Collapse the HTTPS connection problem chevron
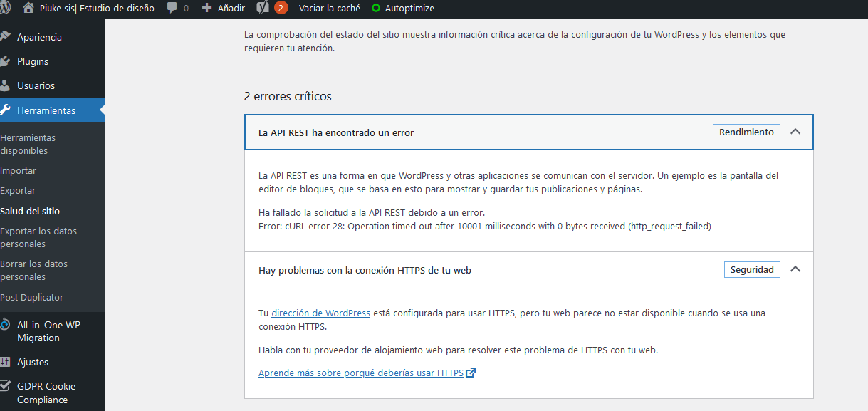This screenshot has width=868, height=411. tap(796, 269)
